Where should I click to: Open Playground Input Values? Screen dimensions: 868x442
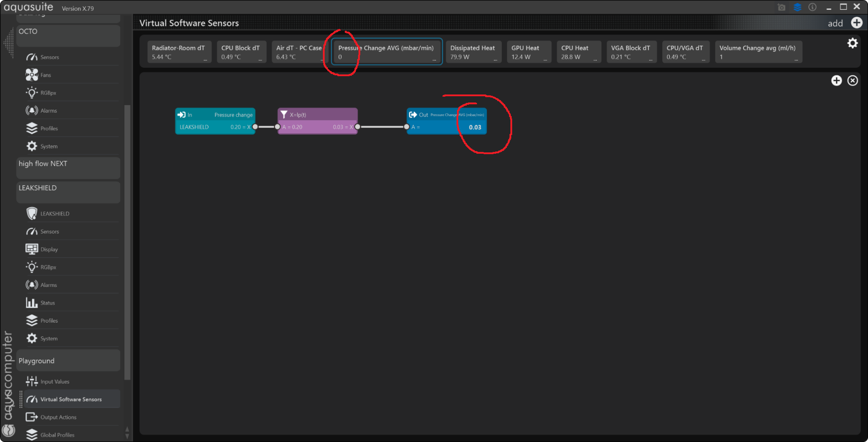pos(72,381)
